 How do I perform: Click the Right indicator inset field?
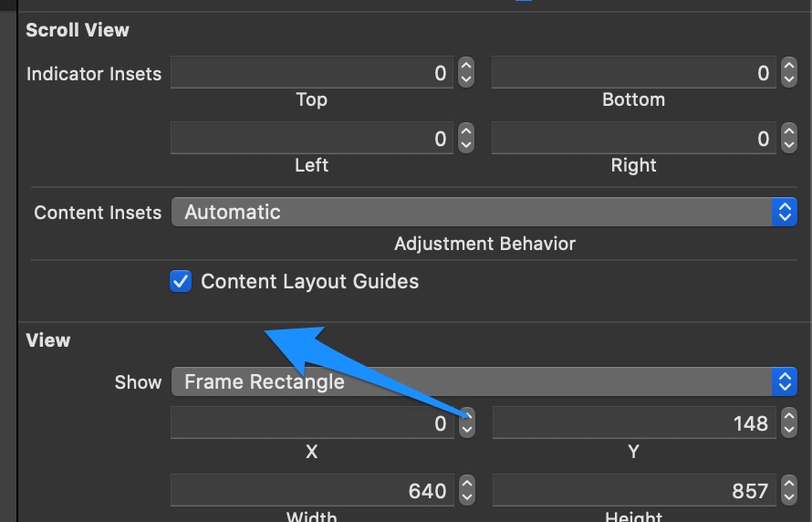634,139
